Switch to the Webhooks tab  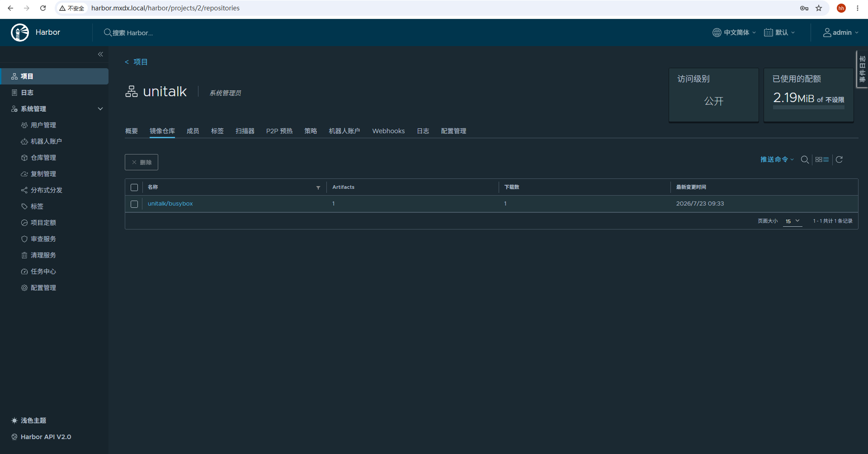coord(388,131)
